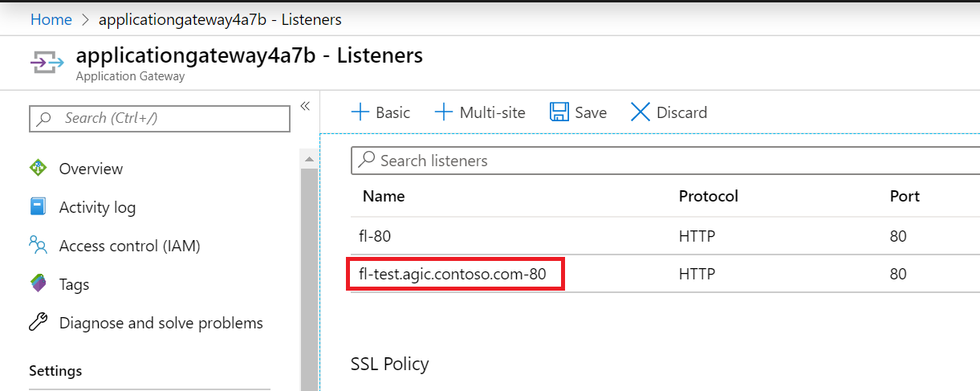This screenshot has height=391, width=980.
Task: Click the Diagnose and solve problems wrench icon
Action: tap(38, 323)
